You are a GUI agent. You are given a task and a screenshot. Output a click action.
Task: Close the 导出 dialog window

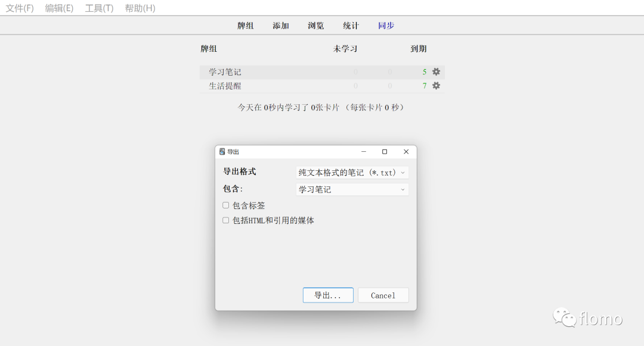point(406,152)
